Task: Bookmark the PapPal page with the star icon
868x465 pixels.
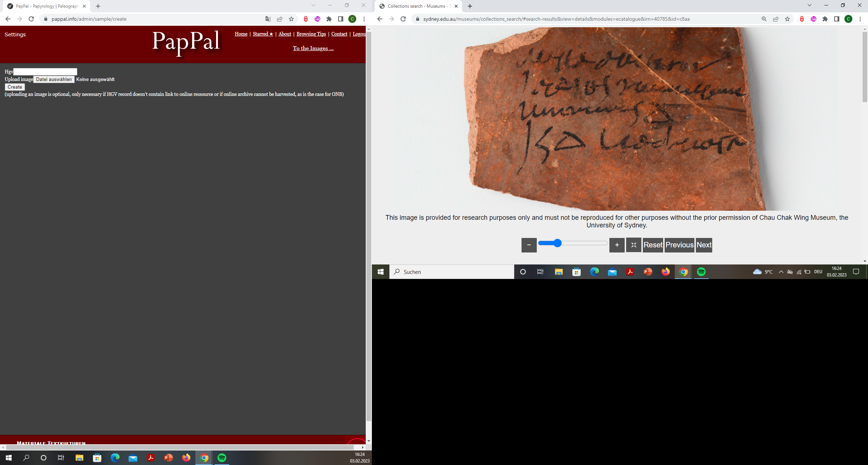Action: tap(291, 19)
